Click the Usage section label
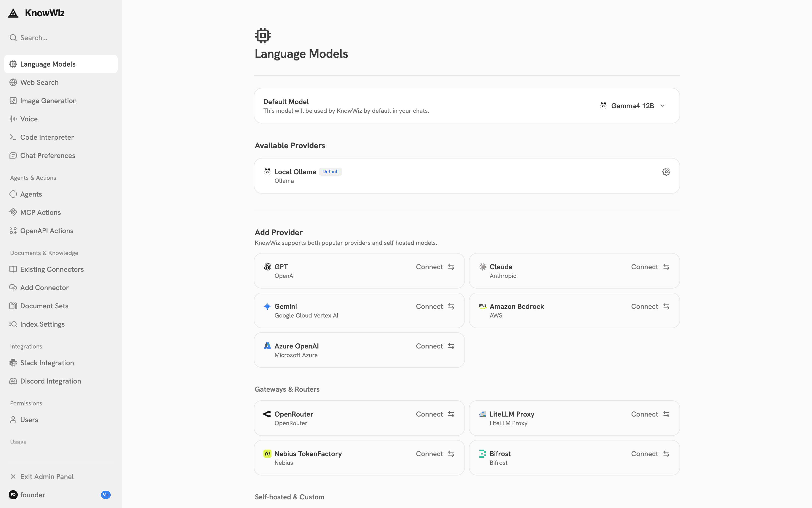812x508 pixels. click(18, 442)
